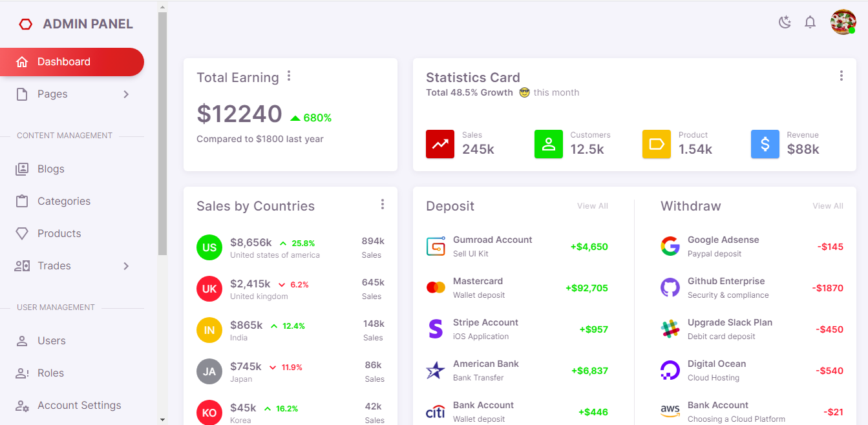The width and height of the screenshot is (868, 425).
Task: Open the notifications bell
Action: coord(810,23)
